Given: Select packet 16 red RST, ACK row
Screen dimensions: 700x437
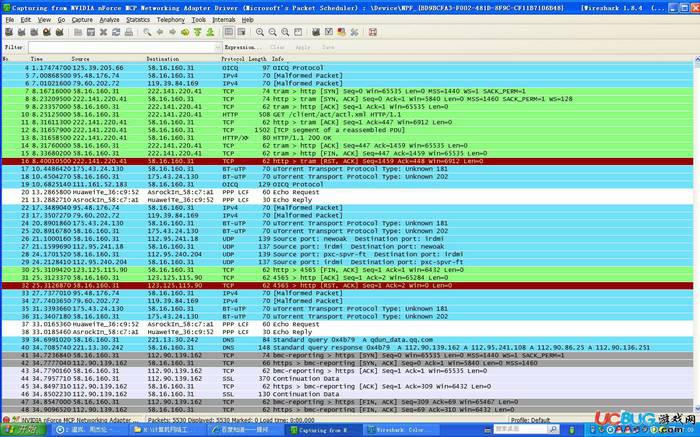Looking at the screenshot, I should pos(347,161).
